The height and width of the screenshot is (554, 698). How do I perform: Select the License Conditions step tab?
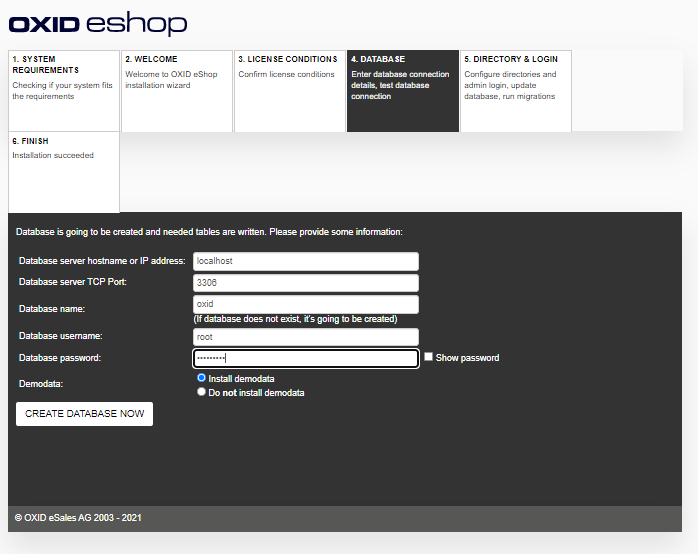pyautogui.click(x=290, y=90)
